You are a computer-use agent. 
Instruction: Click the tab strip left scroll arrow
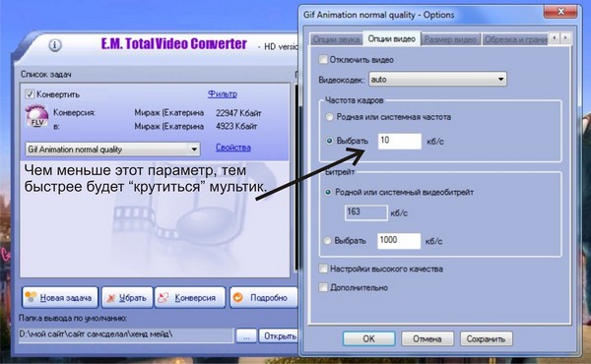point(554,37)
